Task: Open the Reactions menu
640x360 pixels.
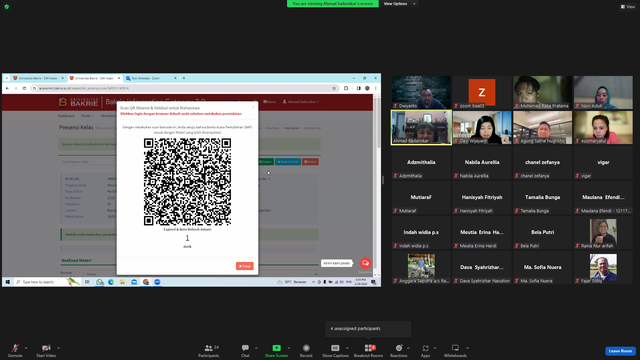Action: [399, 351]
